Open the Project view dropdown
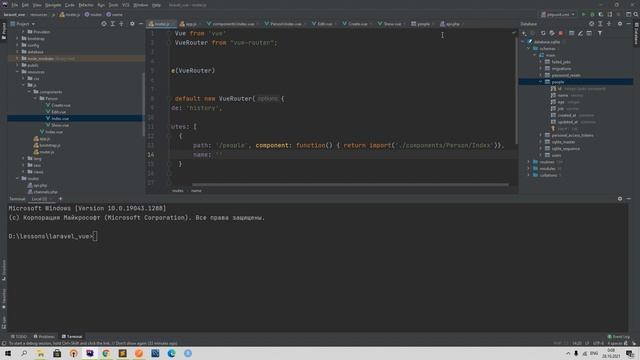Viewport: 640px width, 360px height. (23, 24)
